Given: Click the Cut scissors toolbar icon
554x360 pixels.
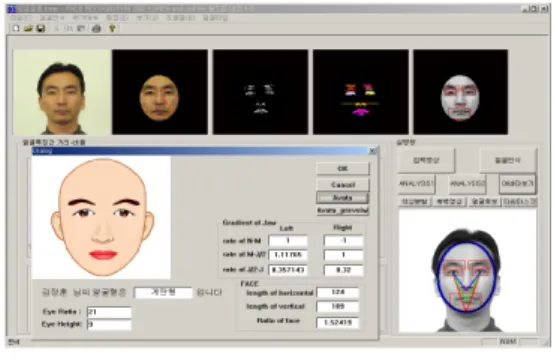Looking at the screenshot, I should [56, 29].
